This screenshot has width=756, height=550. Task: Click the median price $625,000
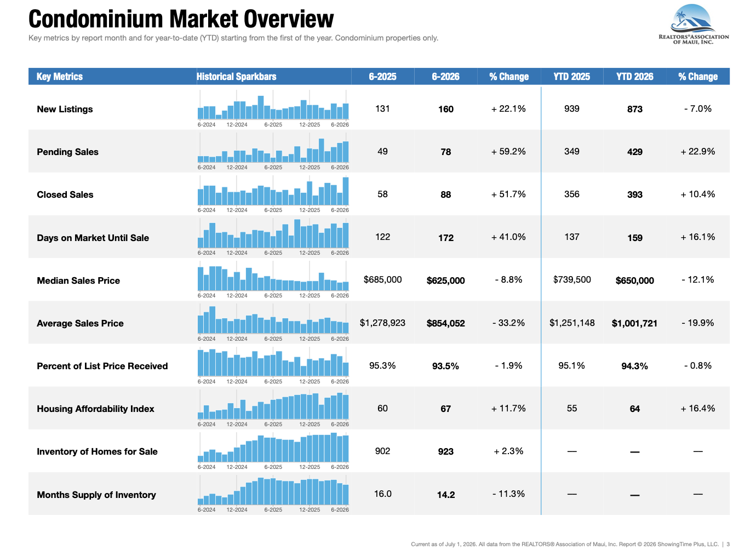[x=446, y=280]
